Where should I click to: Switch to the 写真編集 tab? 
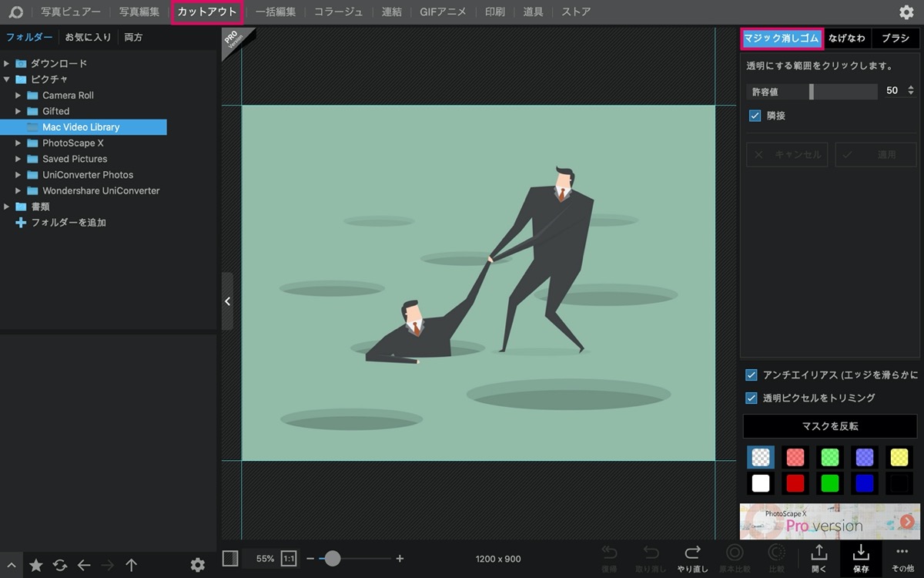click(x=139, y=12)
